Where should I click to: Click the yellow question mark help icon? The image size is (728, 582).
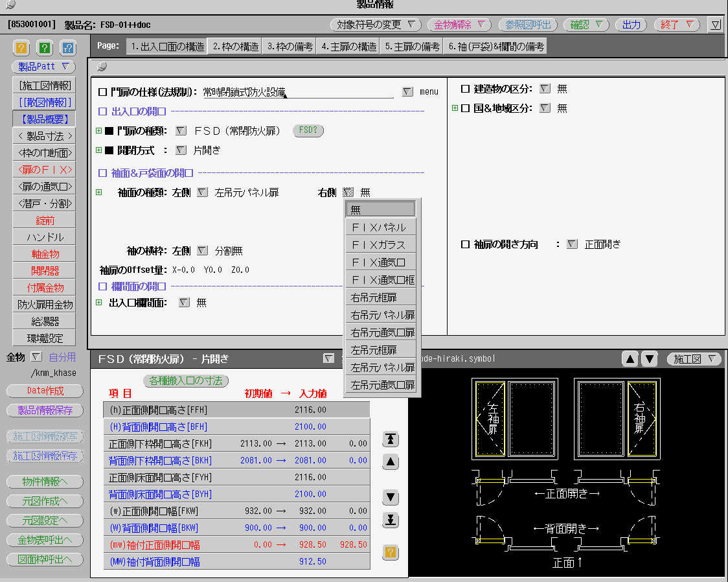21,48
